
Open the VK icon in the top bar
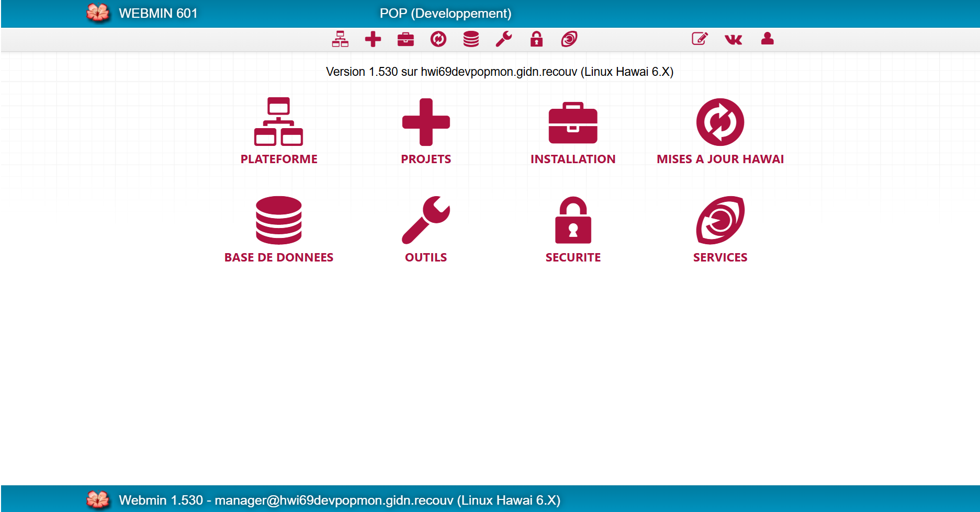734,39
